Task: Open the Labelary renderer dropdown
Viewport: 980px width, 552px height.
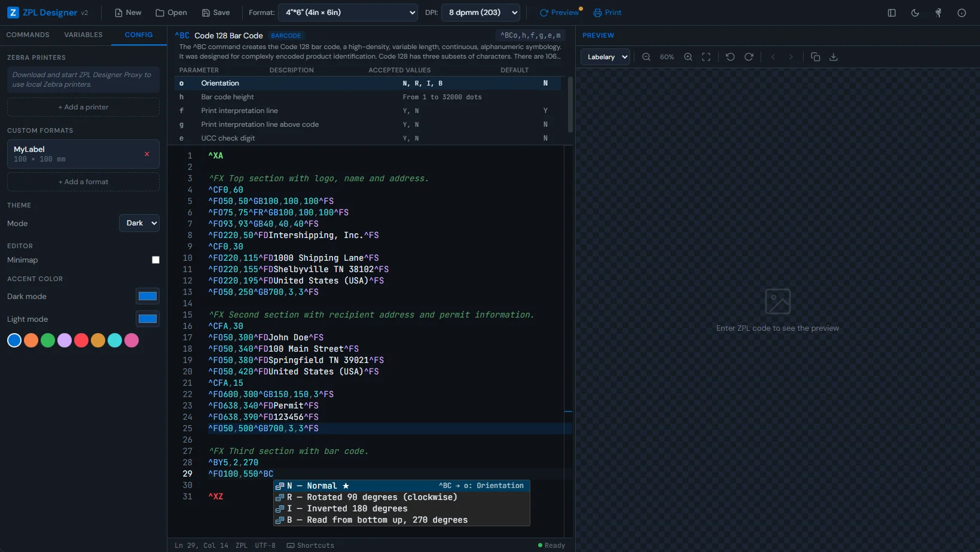Action: point(605,57)
